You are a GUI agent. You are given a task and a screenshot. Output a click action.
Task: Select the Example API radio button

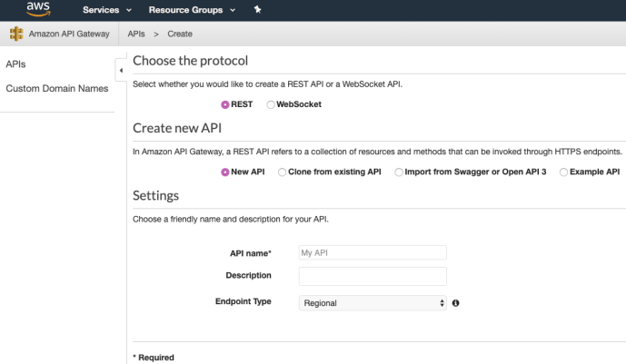(x=563, y=172)
